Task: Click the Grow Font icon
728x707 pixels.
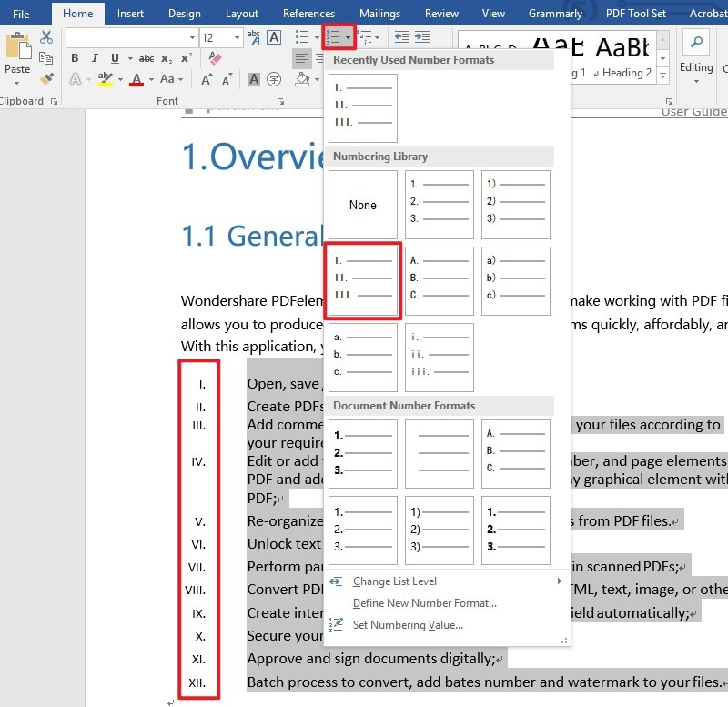Action: point(207,80)
